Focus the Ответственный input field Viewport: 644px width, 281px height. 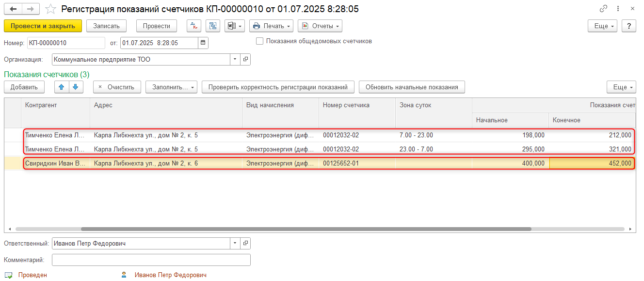(141, 243)
